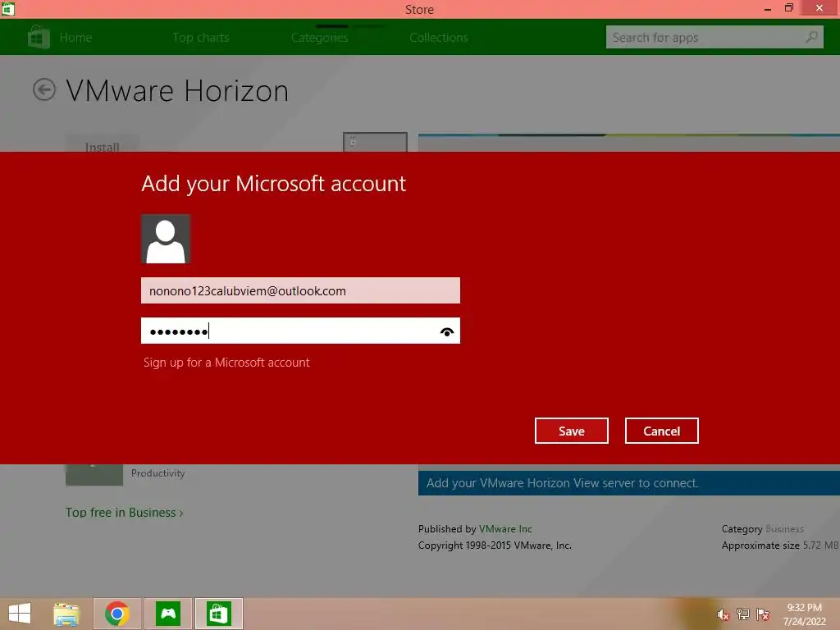This screenshot has height=630, width=840.
Task: Click the Copyright 1998-2015 VMware text
Action: [495, 546]
